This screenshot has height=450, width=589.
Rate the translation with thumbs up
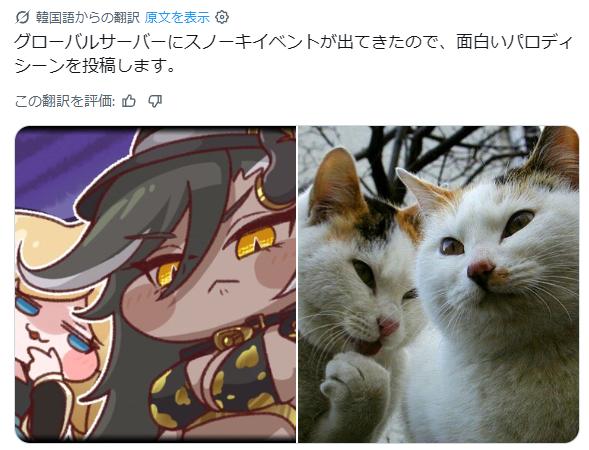pyautogui.click(x=129, y=101)
